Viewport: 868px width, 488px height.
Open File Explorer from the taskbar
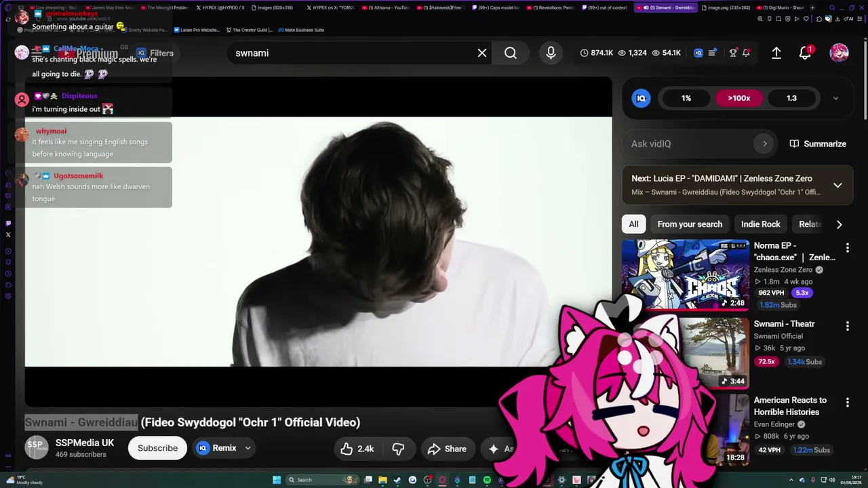click(x=382, y=480)
